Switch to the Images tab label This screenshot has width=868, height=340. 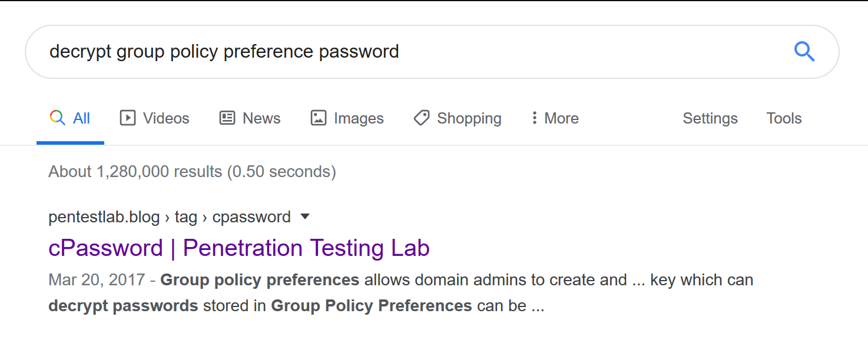click(x=359, y=118)
